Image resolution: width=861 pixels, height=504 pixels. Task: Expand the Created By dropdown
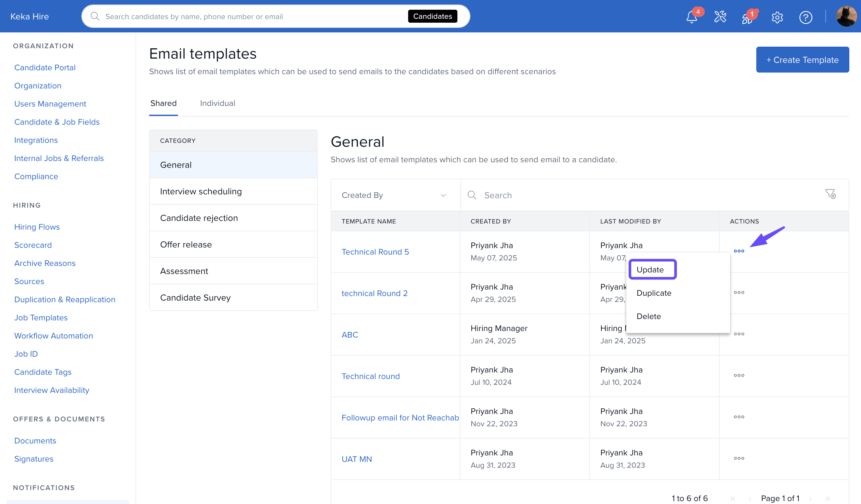tap(395, 195)
